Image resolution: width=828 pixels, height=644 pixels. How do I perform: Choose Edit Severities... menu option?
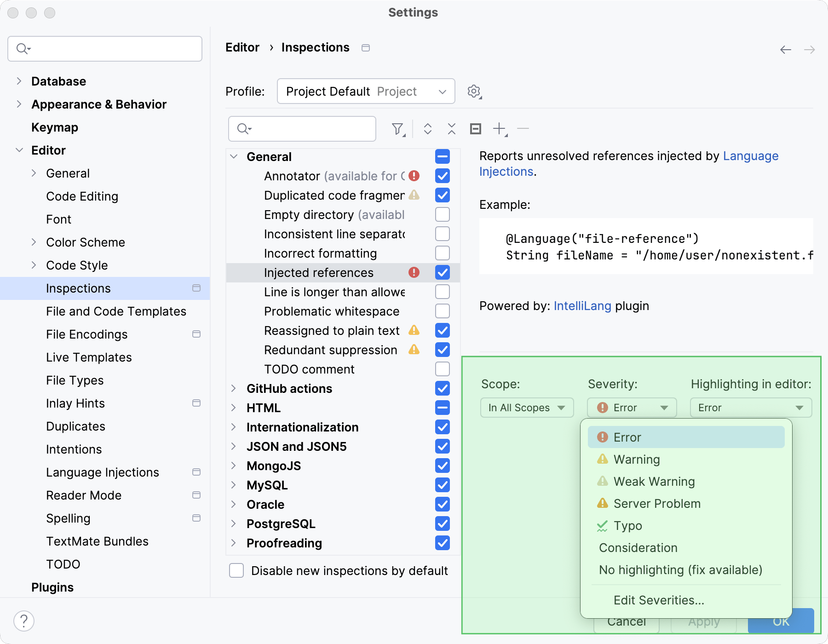click(658, 600)
